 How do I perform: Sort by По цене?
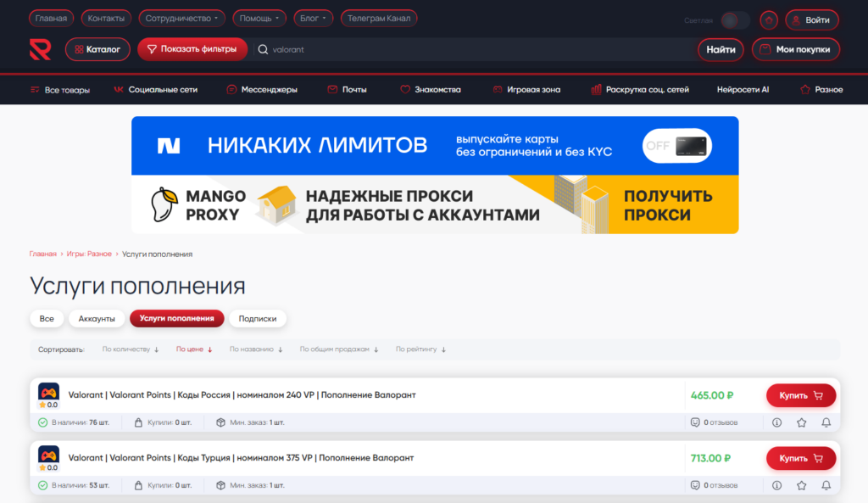194,349
